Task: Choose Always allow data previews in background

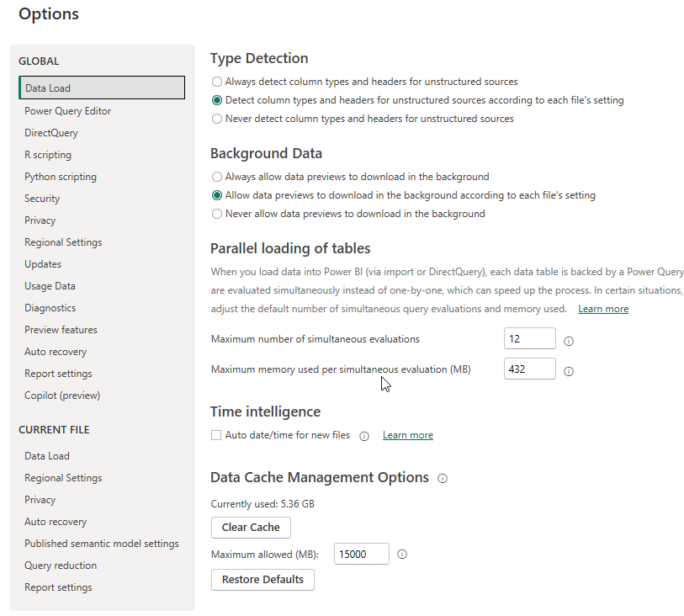Action: point(217,177)
